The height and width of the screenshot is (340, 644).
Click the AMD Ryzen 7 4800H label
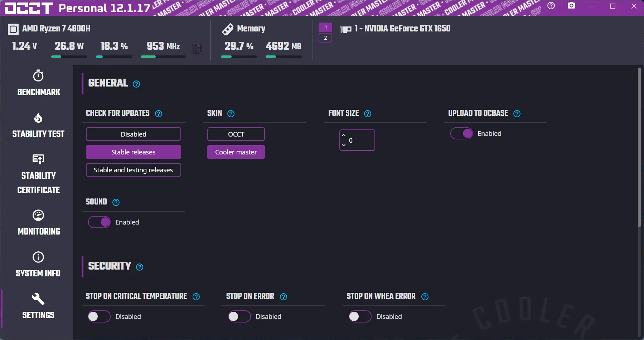(x=56, y=29)
